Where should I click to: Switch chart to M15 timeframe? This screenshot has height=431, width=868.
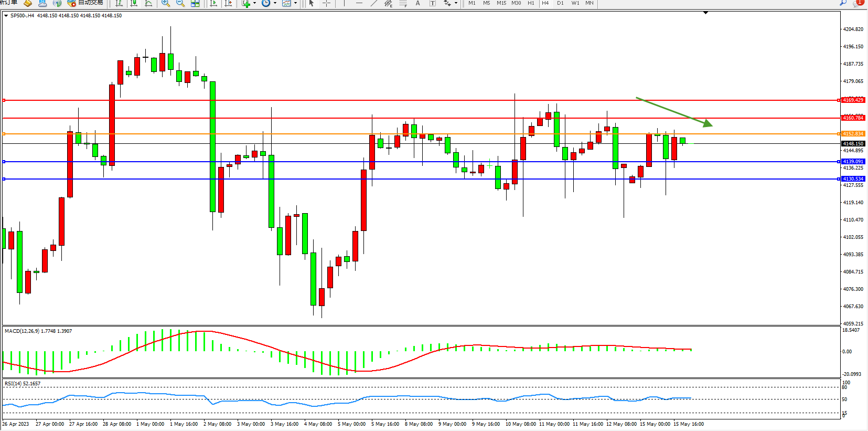point(501,3)
